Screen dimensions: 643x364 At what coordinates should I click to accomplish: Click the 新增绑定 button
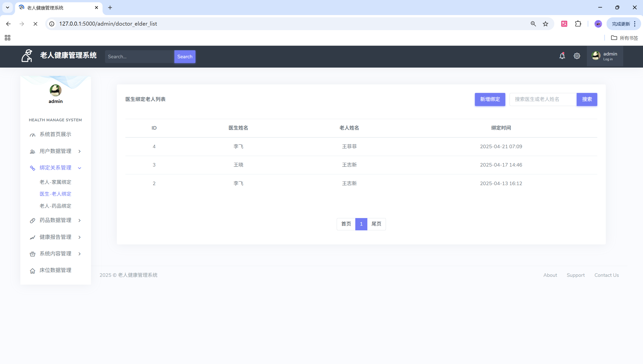(x=490, y=99)
